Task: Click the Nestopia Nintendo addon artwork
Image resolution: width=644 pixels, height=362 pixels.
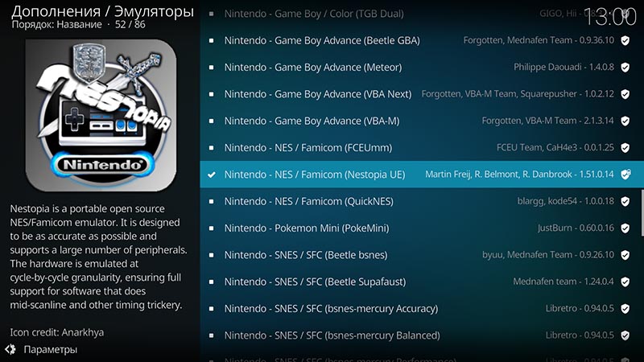Action: (x=101, y=115)
